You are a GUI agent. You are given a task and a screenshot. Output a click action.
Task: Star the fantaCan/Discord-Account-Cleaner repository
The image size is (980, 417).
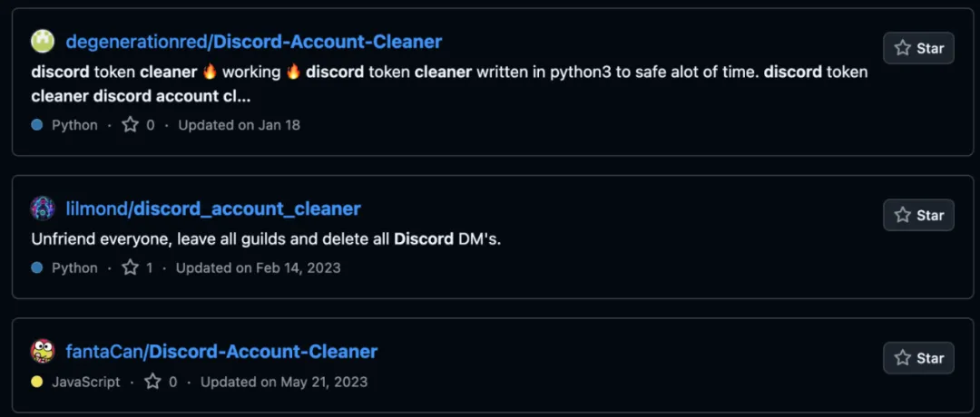coord(918,358)
